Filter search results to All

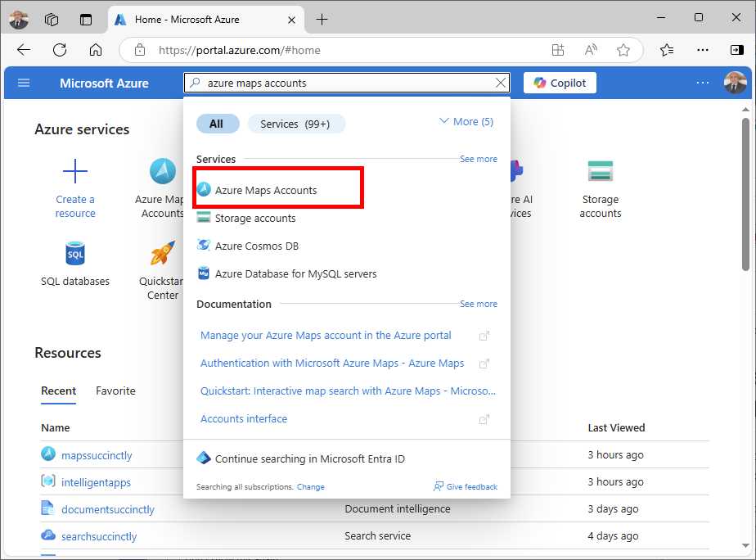click(218, 123)
